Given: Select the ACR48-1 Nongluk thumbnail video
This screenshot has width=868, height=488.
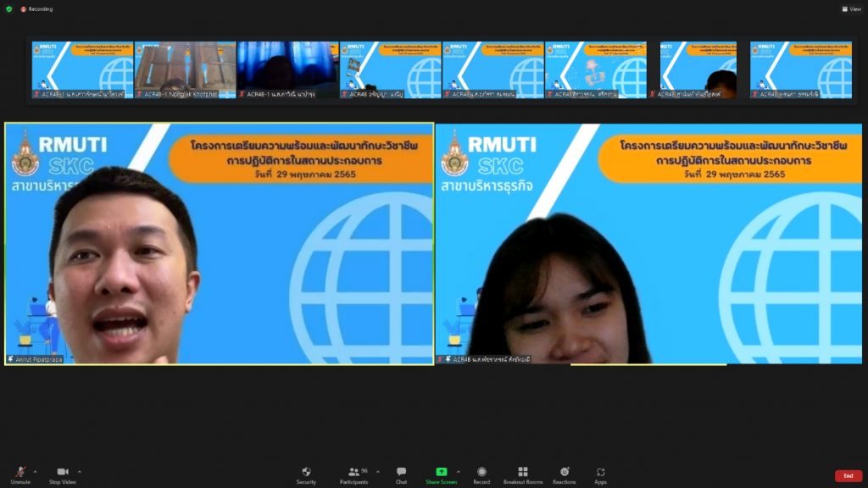Looking at the screenshot, I should 185,70.
